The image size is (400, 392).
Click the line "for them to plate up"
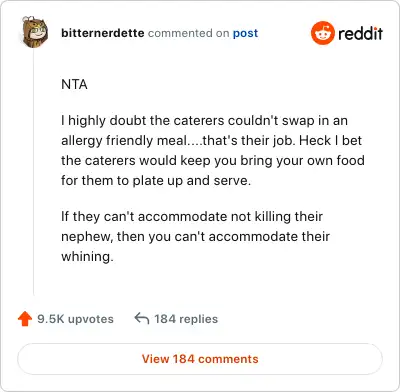point(156,181)
